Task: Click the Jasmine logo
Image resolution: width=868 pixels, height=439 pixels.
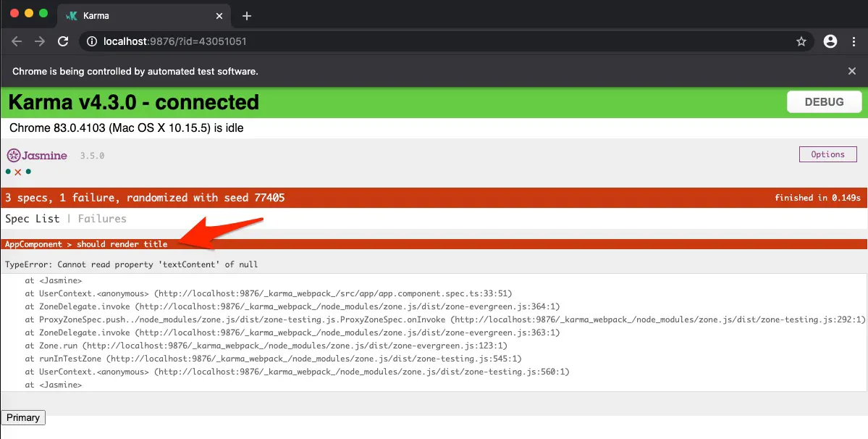Action: coord(37,155)
